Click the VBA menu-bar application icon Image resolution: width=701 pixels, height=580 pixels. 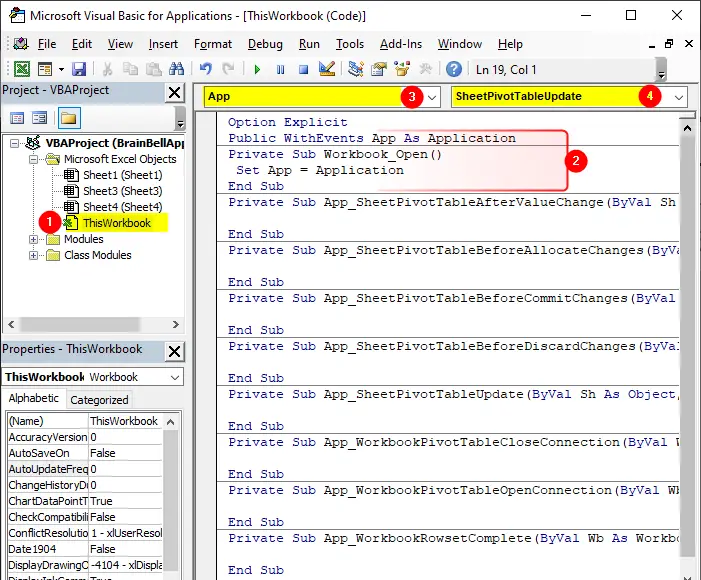click(x=21, y=44)
